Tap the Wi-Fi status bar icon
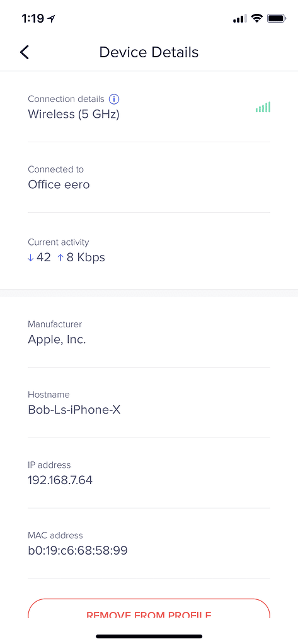Screen dimensions: 298x644 257,18
